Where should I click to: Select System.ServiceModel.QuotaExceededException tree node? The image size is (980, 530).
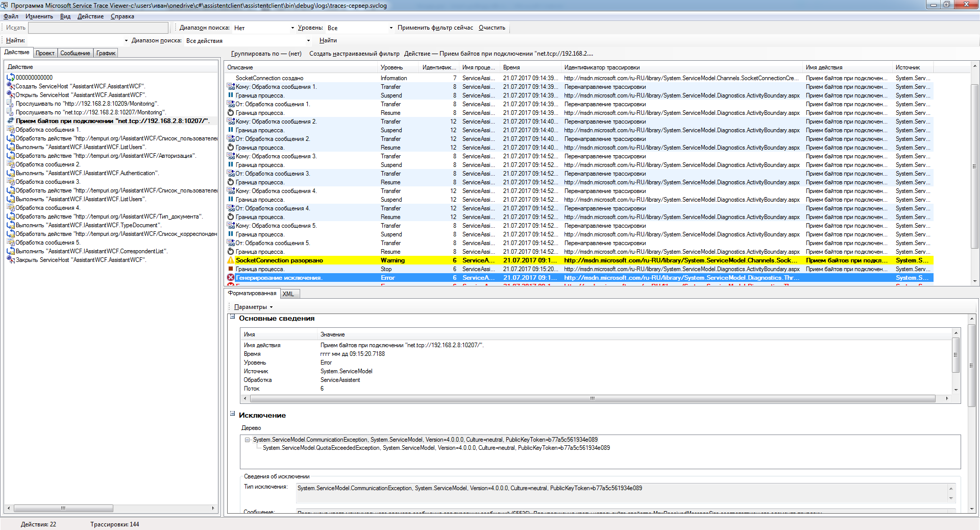click(436, 448)
